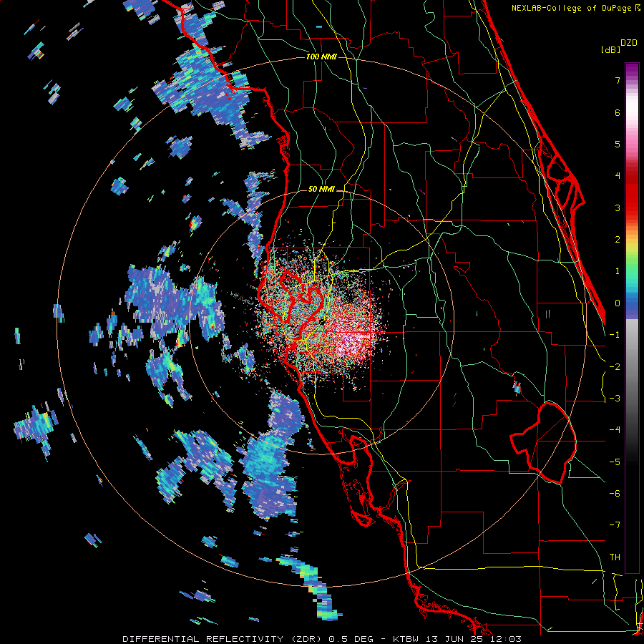Click the -3 value on the scale
The width and height of the screenshot is (644, 644).
[615, 399]
